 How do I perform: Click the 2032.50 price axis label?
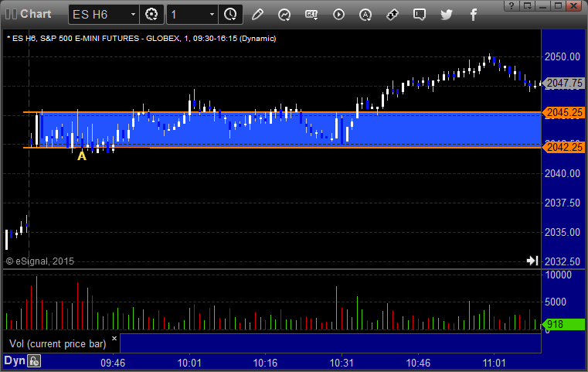coord(563,261)
